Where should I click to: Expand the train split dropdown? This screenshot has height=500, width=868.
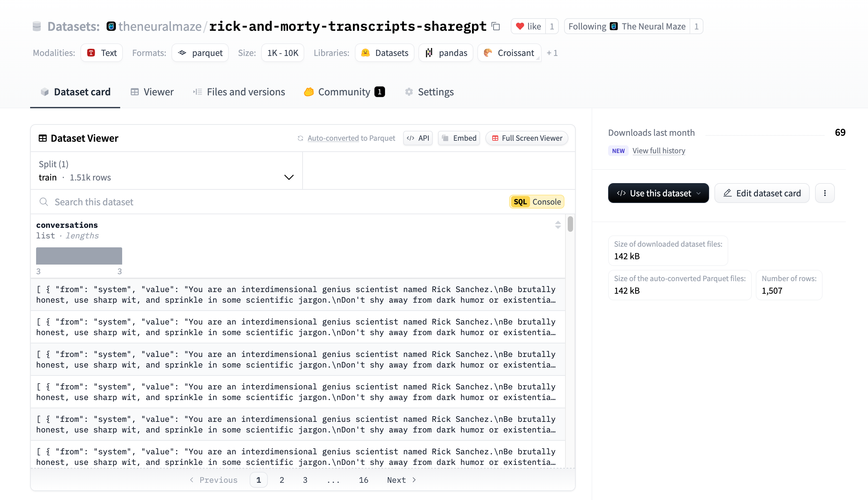pyautogui.click(x=167, y=171)
